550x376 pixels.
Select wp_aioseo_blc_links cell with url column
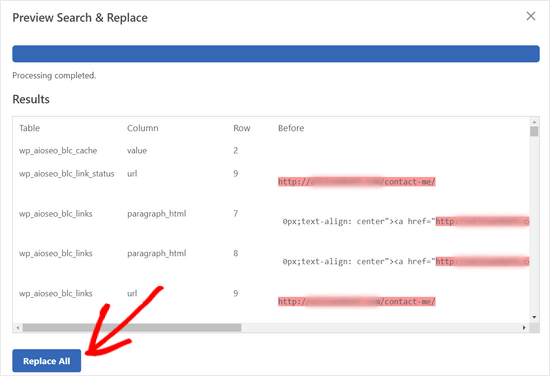point(55,293)
